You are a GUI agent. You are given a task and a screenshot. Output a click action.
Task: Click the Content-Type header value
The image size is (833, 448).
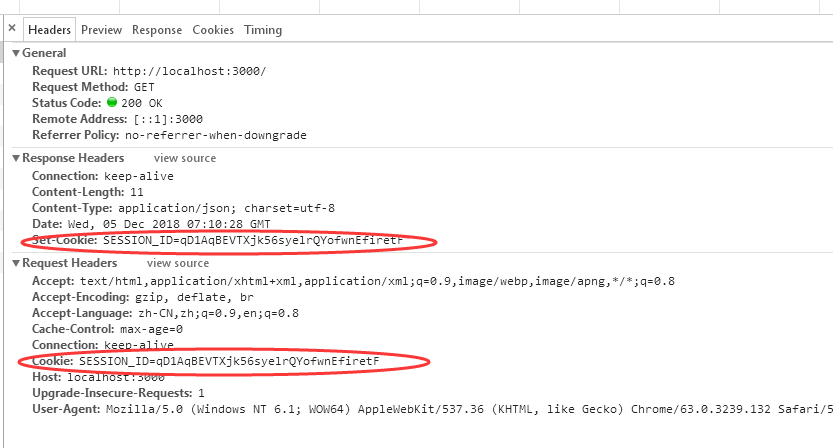click(x=226, y=208)
